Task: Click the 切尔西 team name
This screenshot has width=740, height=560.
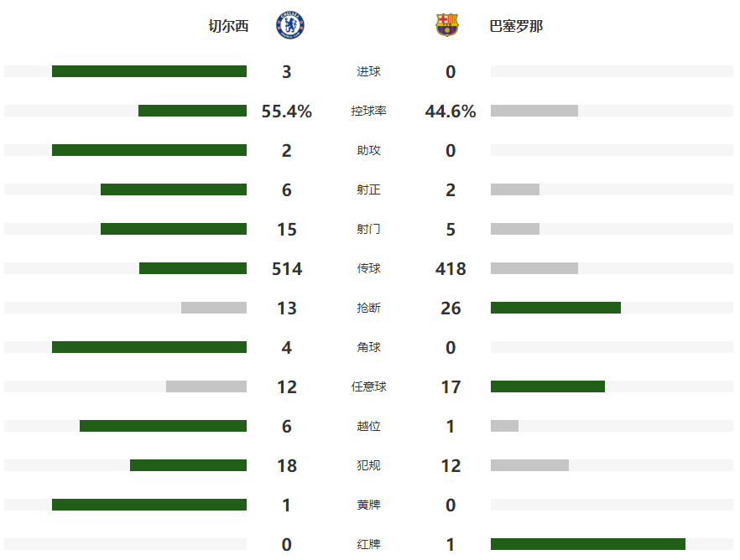Action: (x=229, y=26)
